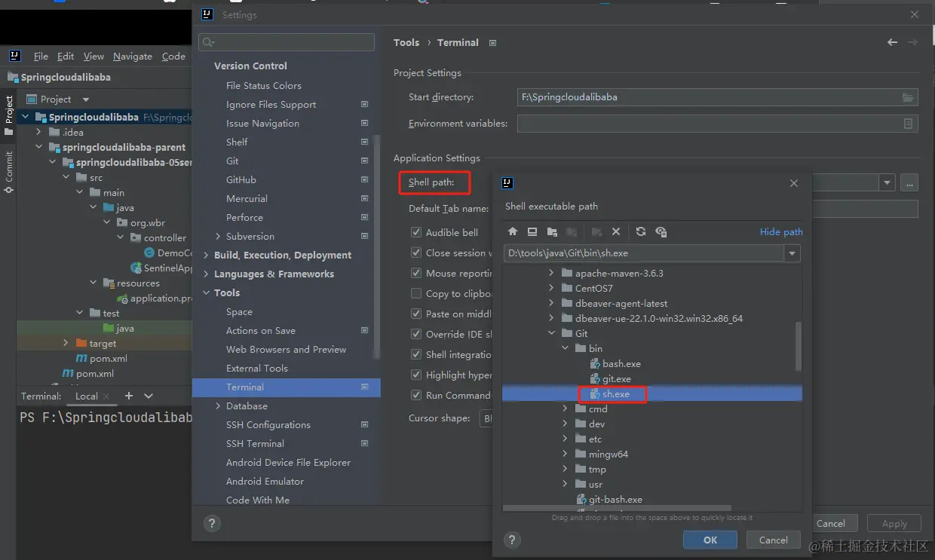Image resolution: width=935 pixels, height=560 pixels.
Task: Toggle Mouse reporting checkbox
Action: pos(416,273)
